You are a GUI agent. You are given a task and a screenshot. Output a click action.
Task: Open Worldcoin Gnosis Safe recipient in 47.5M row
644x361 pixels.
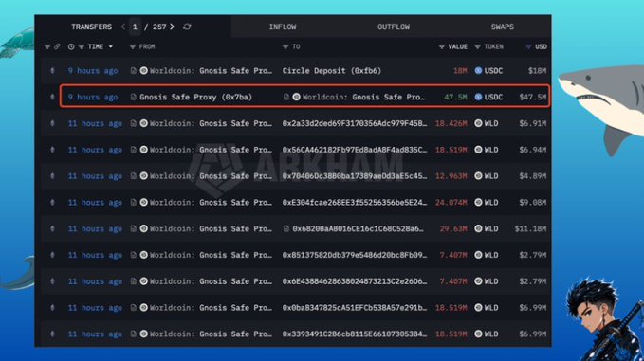[363, 97]
